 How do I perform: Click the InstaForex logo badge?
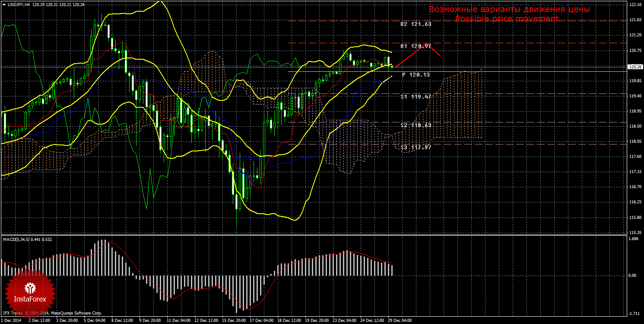[x=30, y=292]
